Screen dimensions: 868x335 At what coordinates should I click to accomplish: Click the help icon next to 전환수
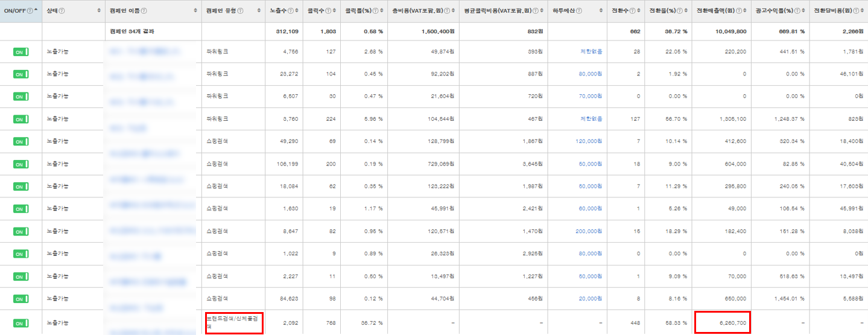click(633, 11)
